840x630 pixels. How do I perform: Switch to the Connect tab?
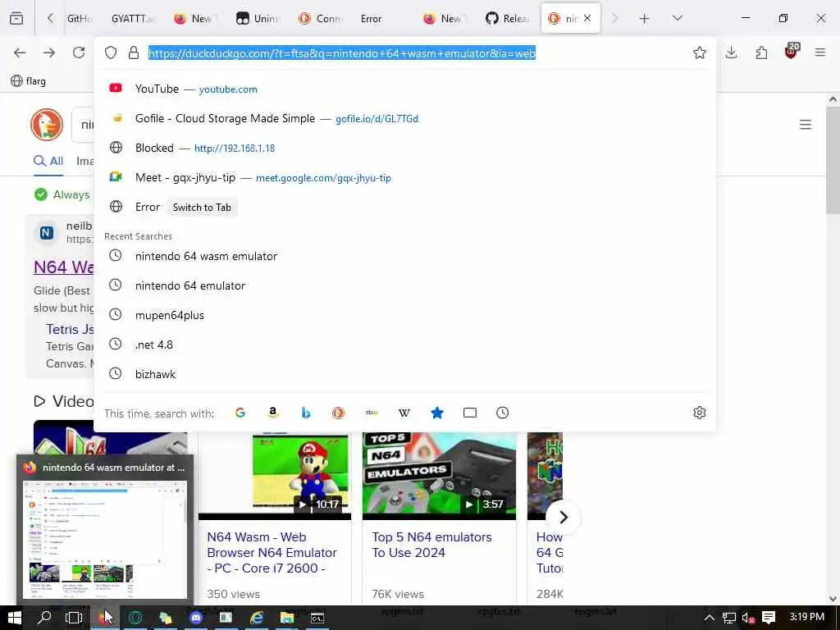point(321,18)
